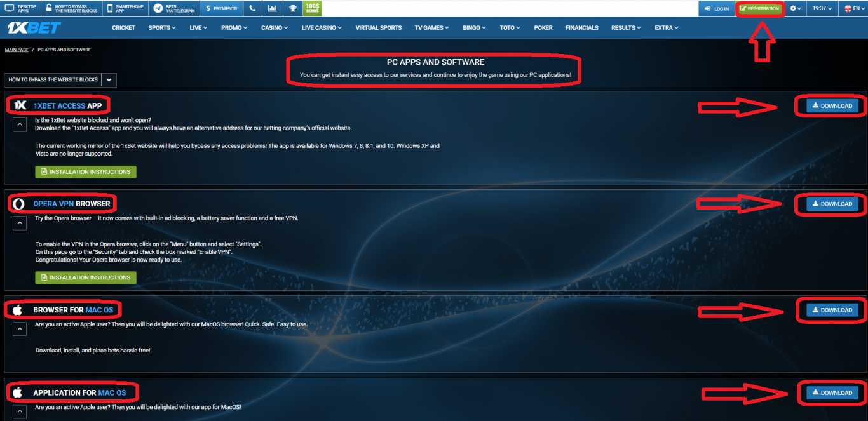Open Desktop Apps in the top bar
Screen dimensions: 868x421
20,8
